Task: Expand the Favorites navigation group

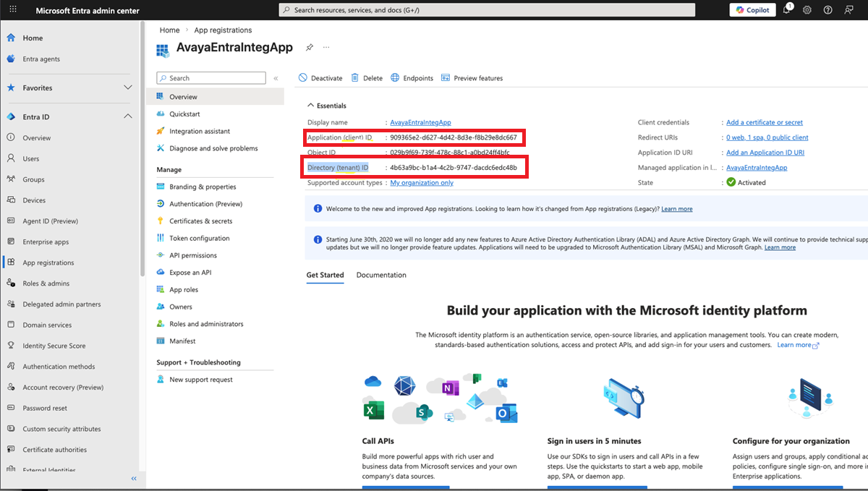Action: [128, 87]
